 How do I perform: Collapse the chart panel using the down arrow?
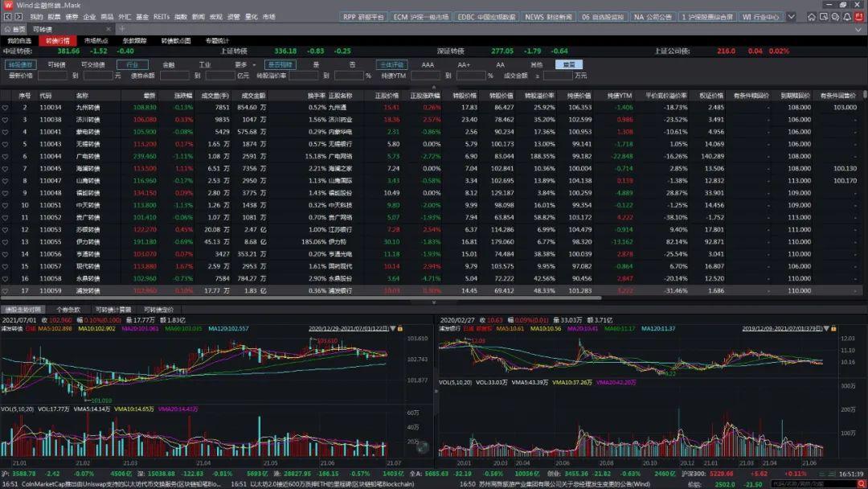tap(433, 302)
